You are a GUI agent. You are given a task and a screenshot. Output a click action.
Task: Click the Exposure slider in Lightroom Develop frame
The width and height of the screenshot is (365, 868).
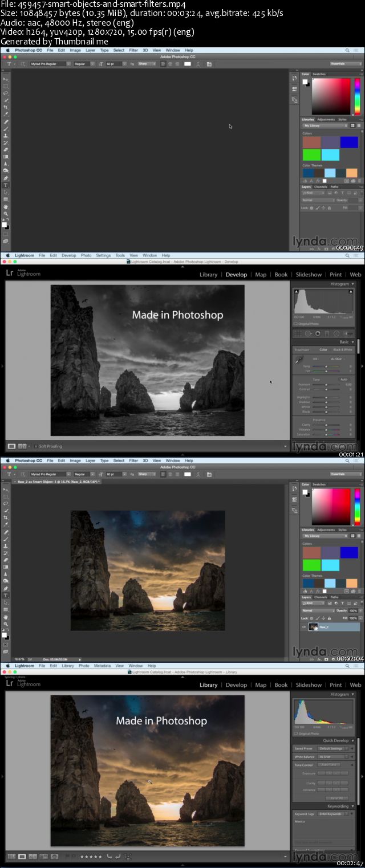pyautogui.click(x=326, y=385)
